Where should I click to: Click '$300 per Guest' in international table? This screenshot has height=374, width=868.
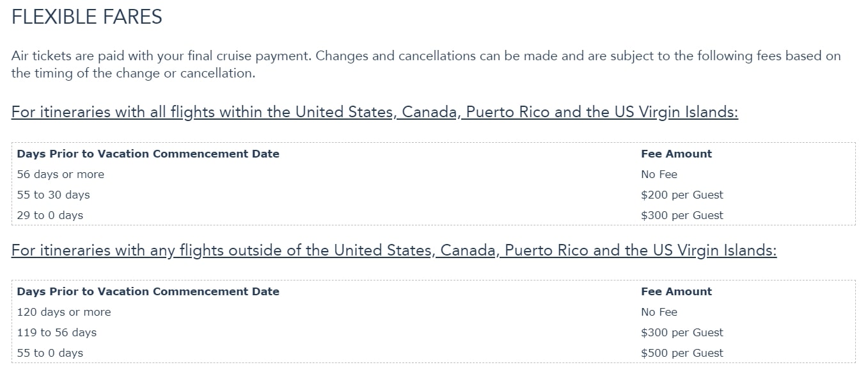click(682, 332)
